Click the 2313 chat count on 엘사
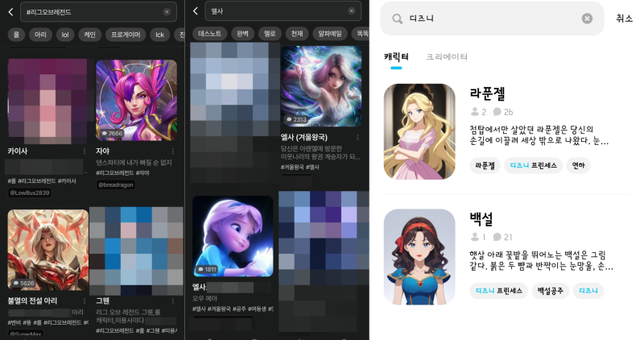This screenshot has width=644, height=340. 296,119
